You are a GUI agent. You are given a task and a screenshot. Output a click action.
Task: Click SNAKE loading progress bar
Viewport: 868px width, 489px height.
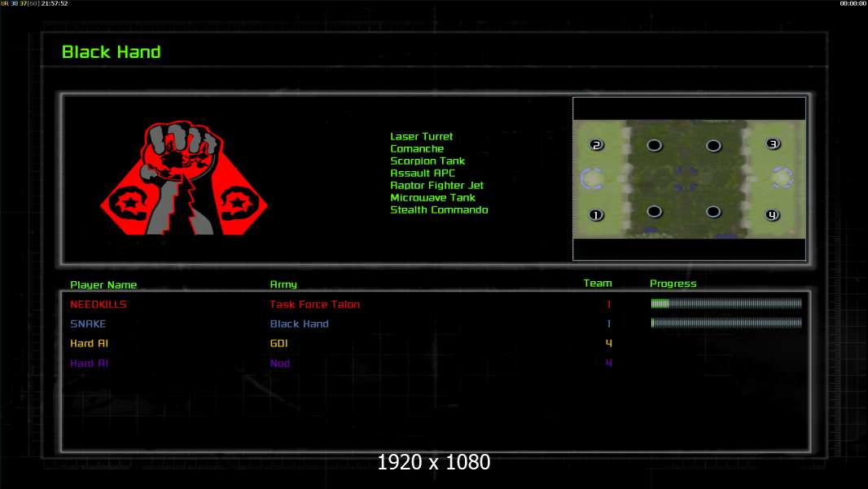point(726,323)
